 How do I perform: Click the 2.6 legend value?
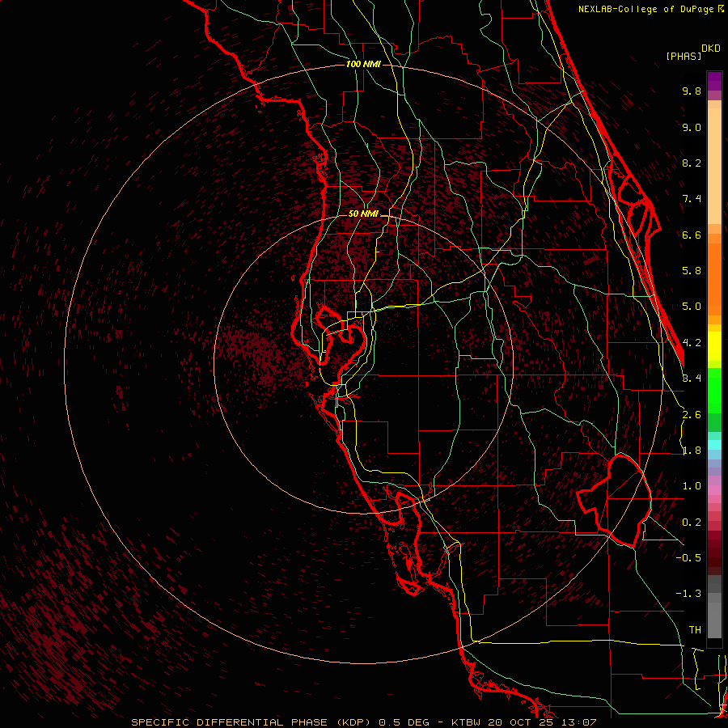(692, 415)
